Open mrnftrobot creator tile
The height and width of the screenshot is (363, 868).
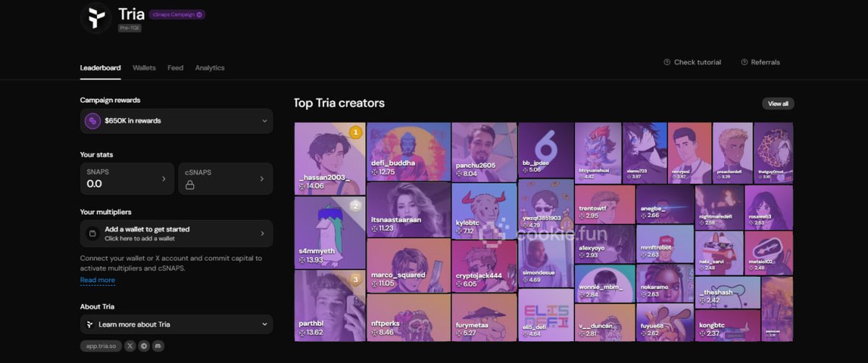tap(665, 243)
